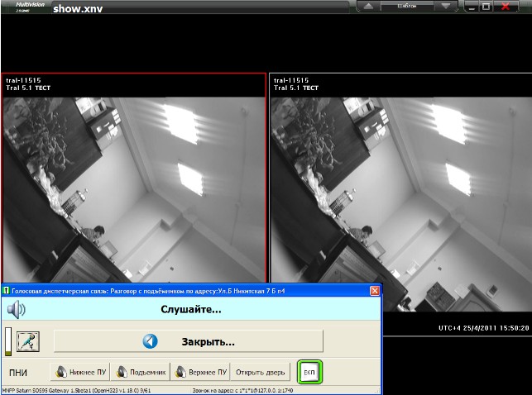Click the speaker volume icon

(17, 310)
